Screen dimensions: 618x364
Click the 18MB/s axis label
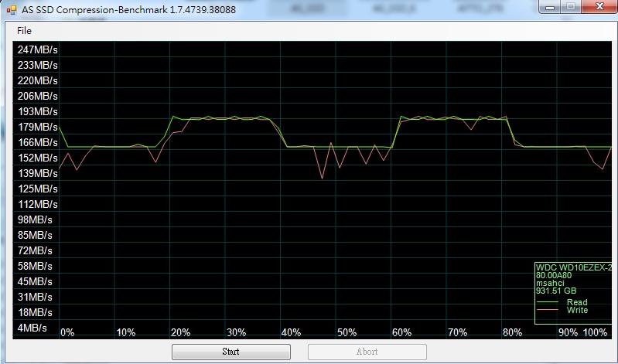click(35, 312)
